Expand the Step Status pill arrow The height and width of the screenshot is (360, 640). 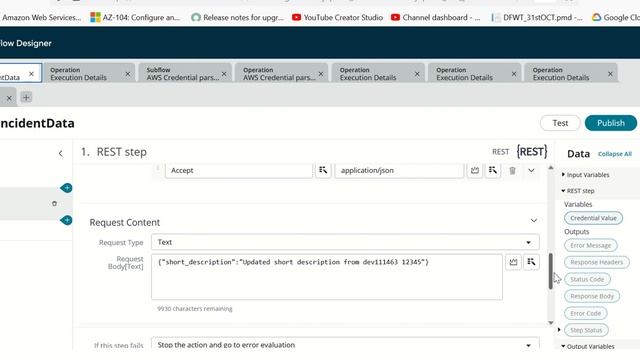pos(560,329)
